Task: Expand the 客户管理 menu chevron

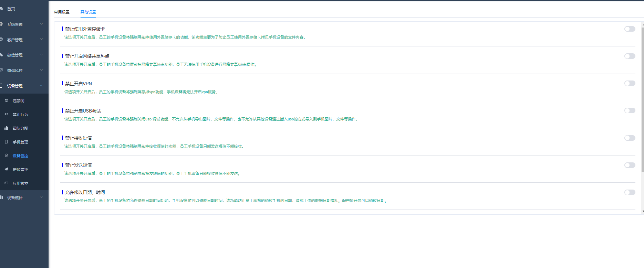Action: click(x=41, y=40)
